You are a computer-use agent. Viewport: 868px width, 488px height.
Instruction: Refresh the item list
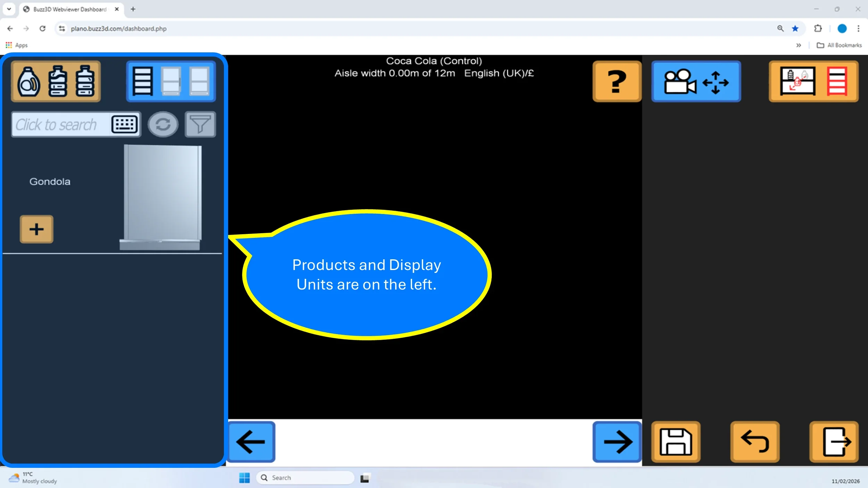pos(163,124)
